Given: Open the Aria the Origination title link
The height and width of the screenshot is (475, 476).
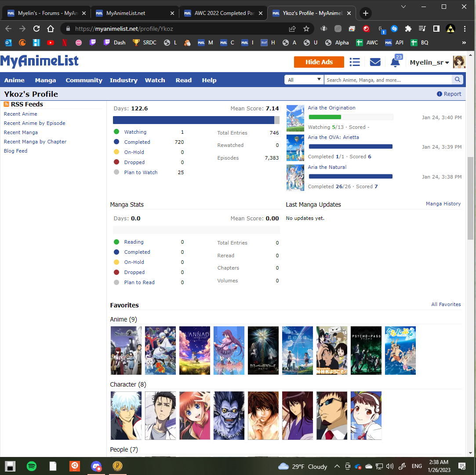Looking at the screenshot, I should click(x=331, y=108).
